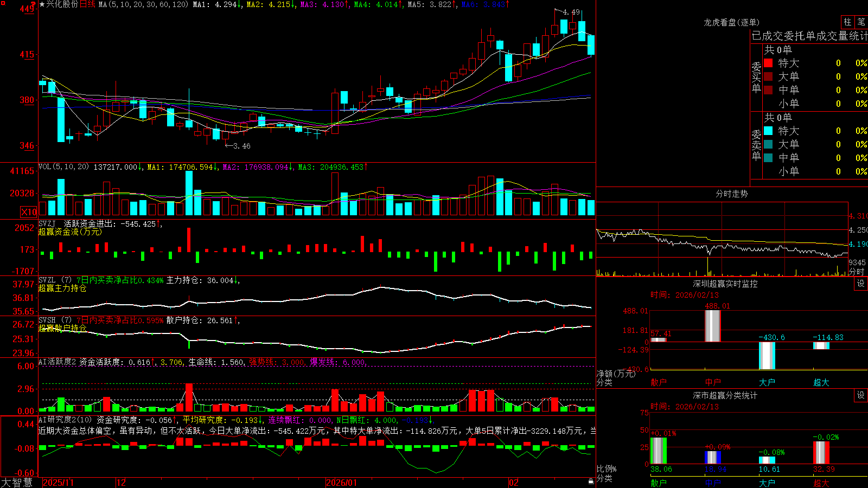The image size is (868, 488).
Task: Click the 大智慧 logo button
Action: coord(17,482)
